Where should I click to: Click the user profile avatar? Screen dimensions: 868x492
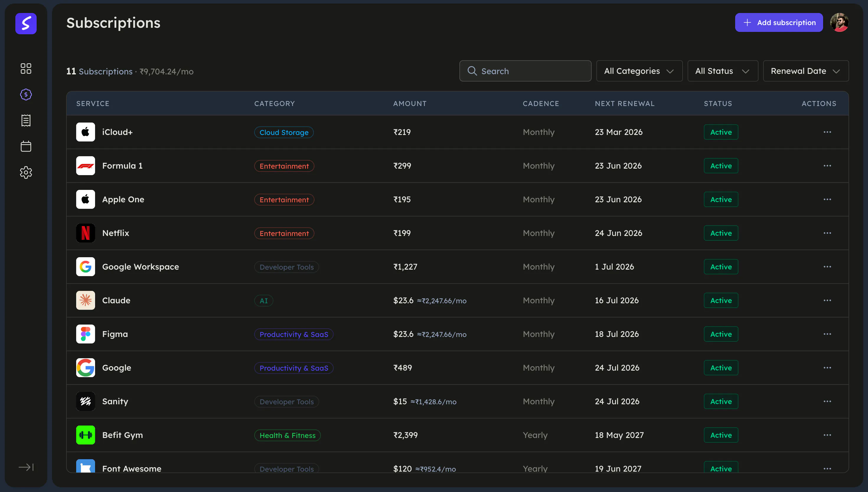coord(839,23)
